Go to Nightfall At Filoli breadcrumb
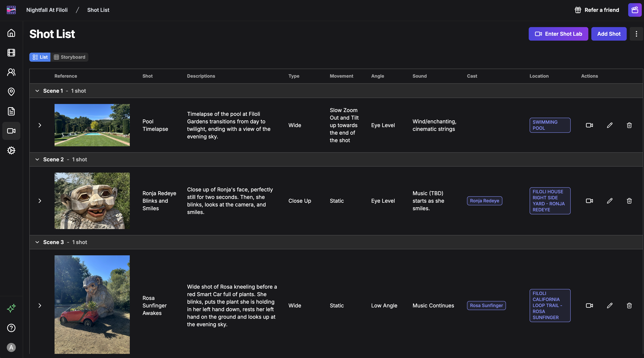This screenshot has height=358, width=644. [47, 10]
